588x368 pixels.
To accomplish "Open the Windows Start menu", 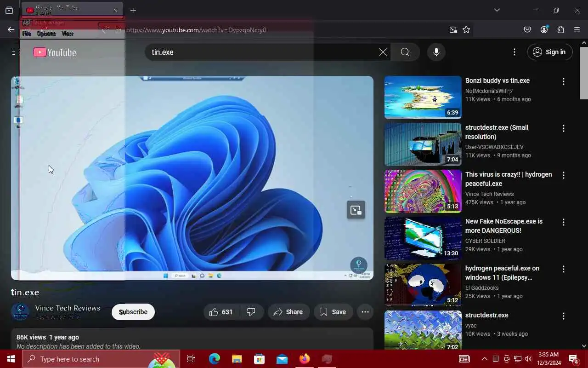I will click(11, 359).
